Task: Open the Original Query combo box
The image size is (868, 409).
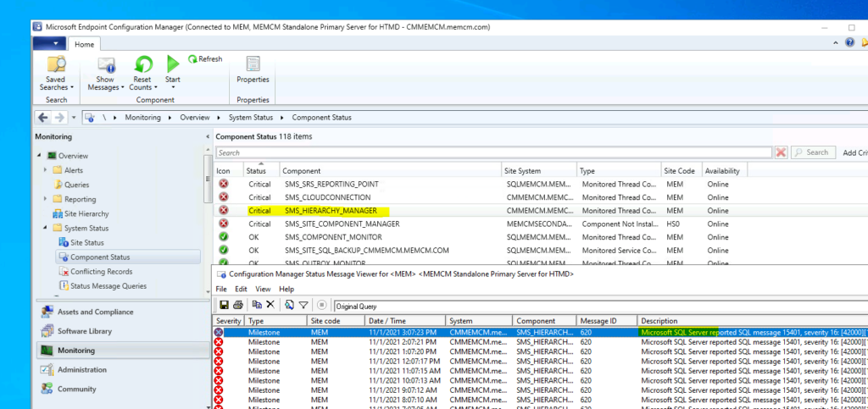Action: click(x=601, y=305)
